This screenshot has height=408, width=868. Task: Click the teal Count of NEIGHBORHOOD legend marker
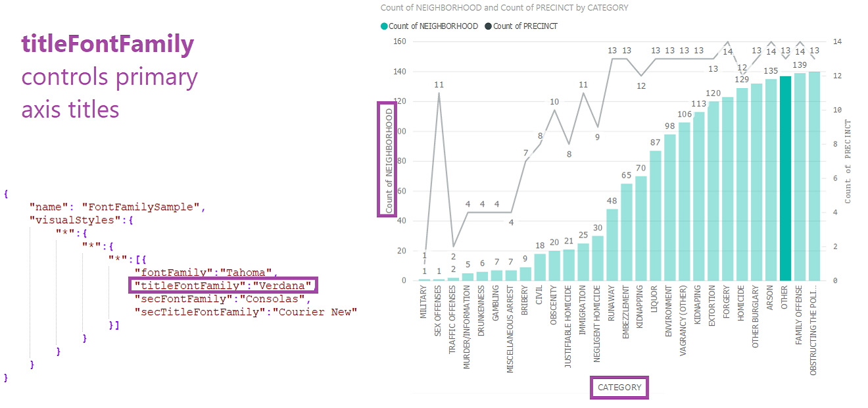click(x=384, y=26)
